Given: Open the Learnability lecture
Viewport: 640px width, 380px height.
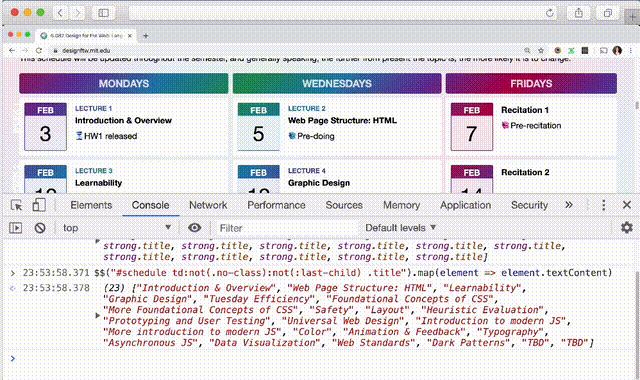Looking at the screenshot, I should (x=98, y=183).
